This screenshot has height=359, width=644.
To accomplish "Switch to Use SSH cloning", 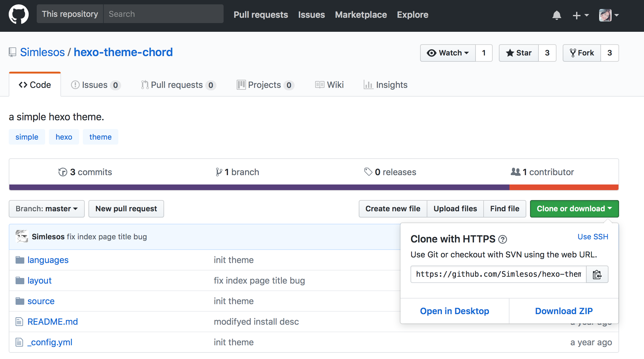I will point(593,237).
